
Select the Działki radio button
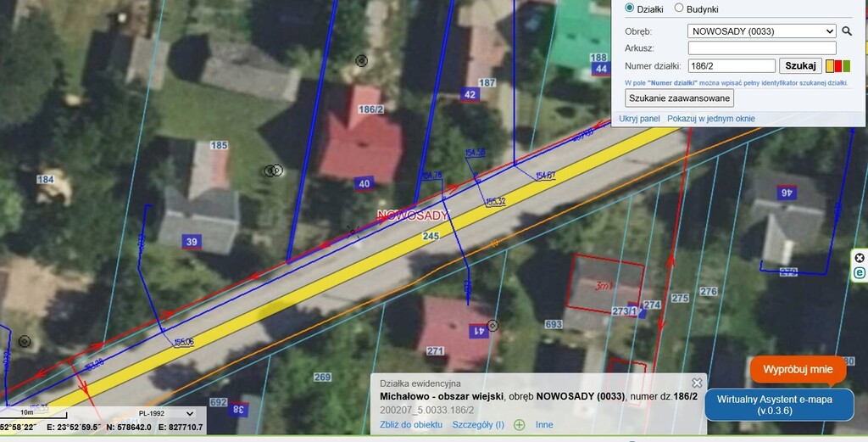tap(630, 8)
